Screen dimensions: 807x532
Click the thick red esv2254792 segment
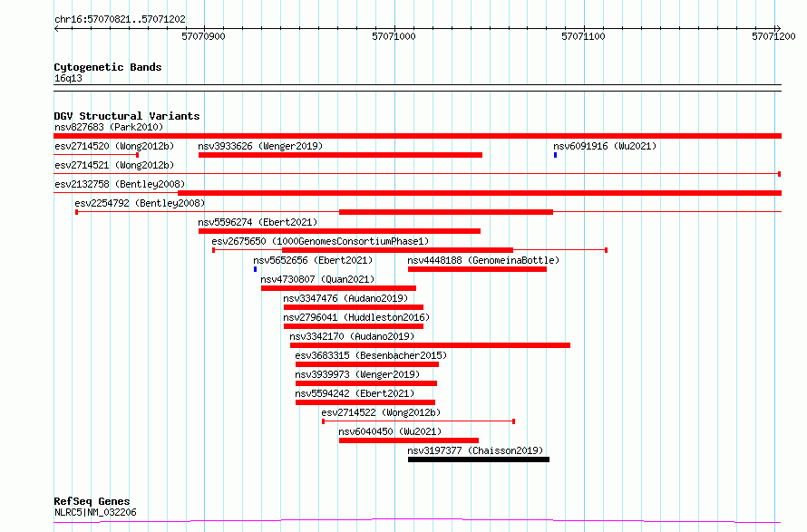(446, 212)
